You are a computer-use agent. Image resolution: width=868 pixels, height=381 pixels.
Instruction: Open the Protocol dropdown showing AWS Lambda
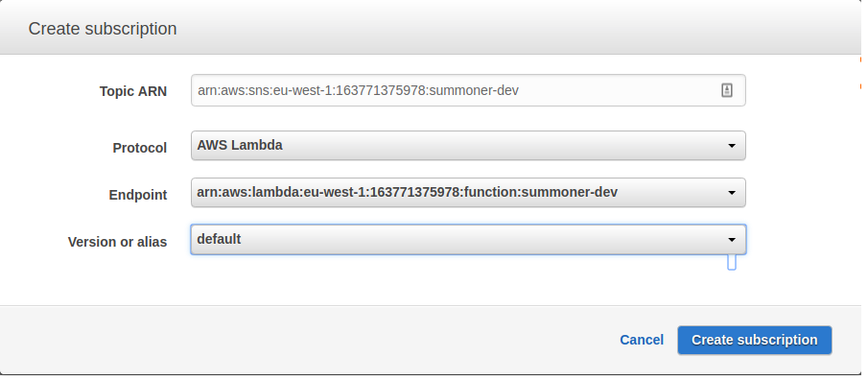pos(468,146)
